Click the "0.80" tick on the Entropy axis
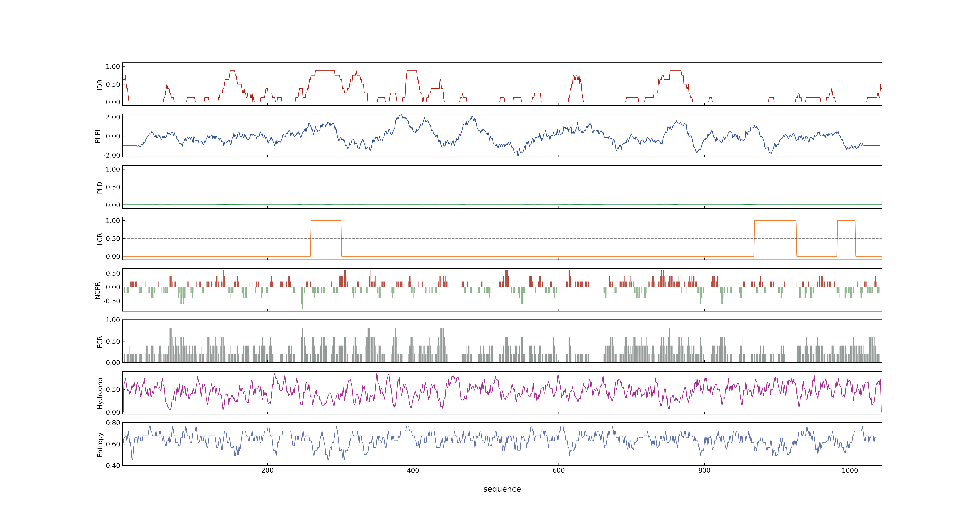980x523 pixels. click(113, 423)
